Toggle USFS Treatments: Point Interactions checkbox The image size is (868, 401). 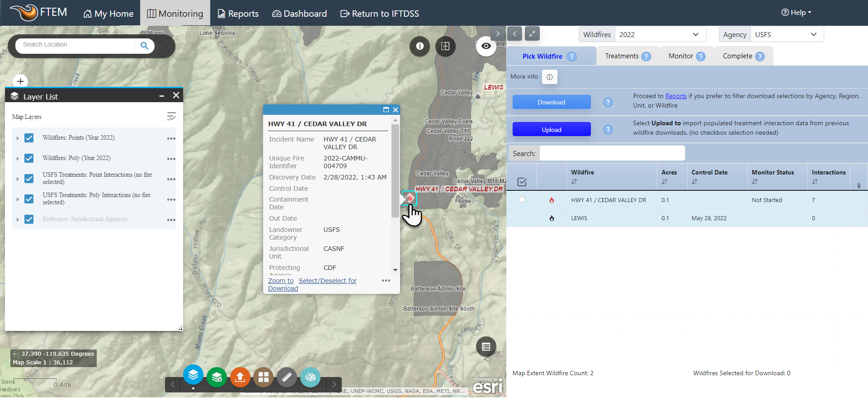(x=29, y=179)
